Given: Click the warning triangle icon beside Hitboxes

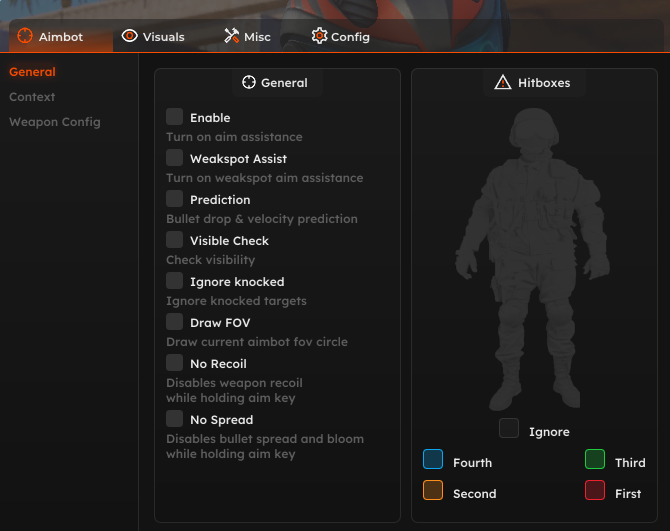Looking at the screenshot, I should click(502, 82).
